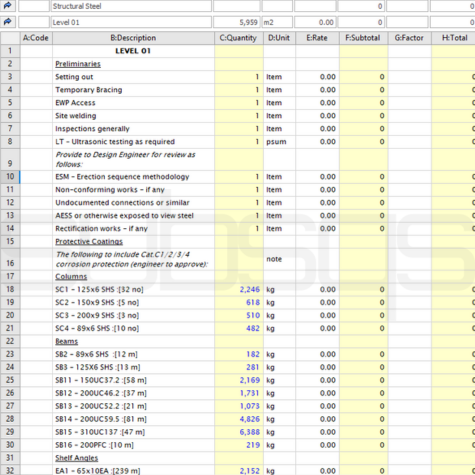The width and height of the screenshot is (475, 475).
Task: Select SC3 - 200x9 SHS description cell
Action: (x=133, y=315)
